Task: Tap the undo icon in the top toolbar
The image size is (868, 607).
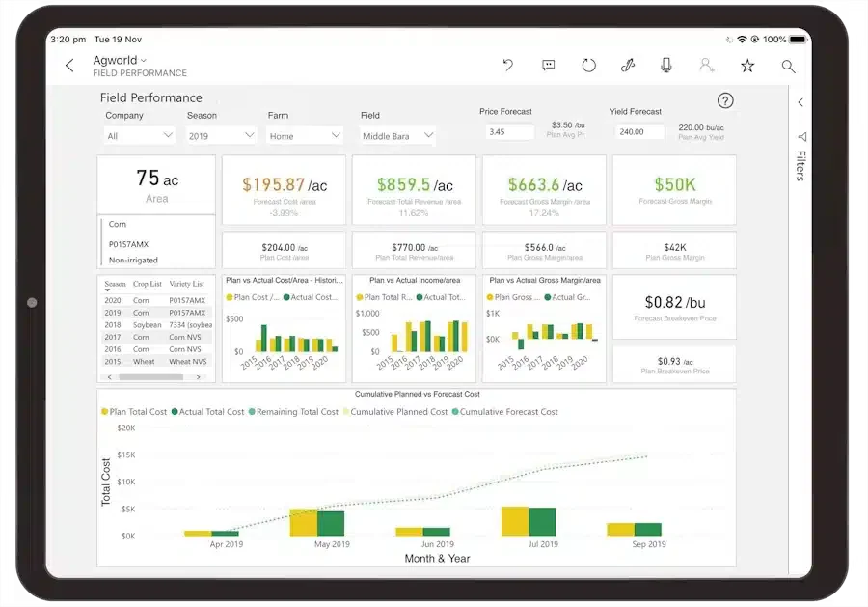Action: 507,66
